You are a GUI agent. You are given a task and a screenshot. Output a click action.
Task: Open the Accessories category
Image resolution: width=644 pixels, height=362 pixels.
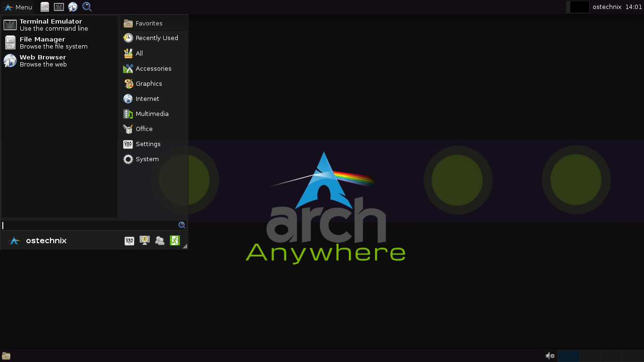tap(154, 68)
